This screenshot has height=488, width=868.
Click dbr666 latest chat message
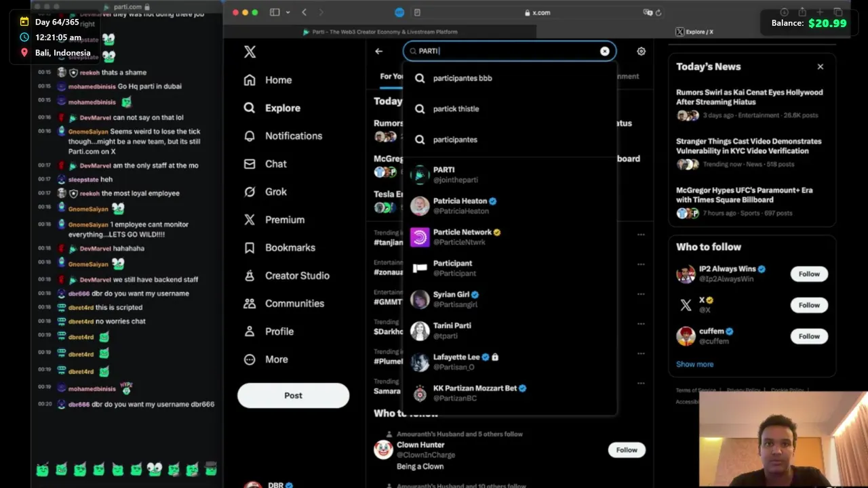[x=141, y=404]
